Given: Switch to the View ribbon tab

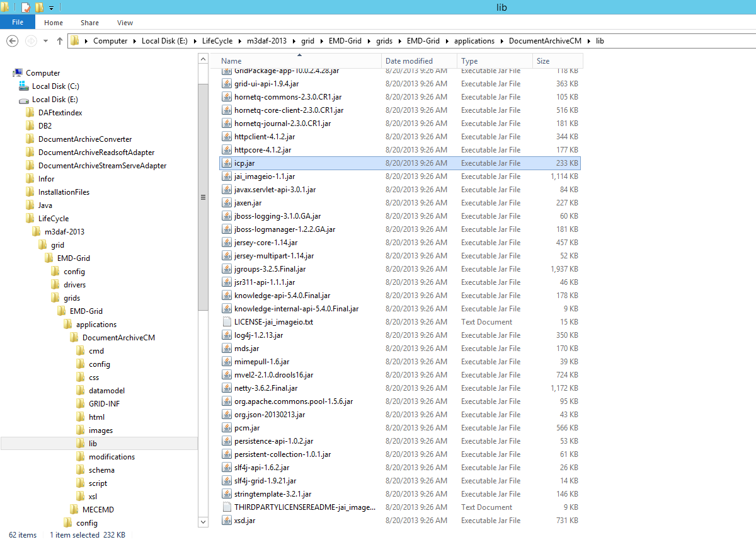Looking at the screenshot, I should (x=125, y=23).
